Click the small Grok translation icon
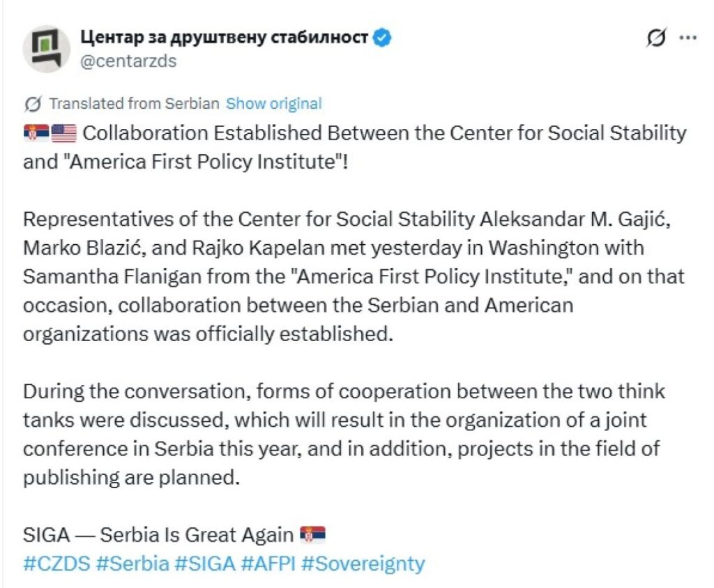The height and width of the screenshot is (588, 714). pos(32,104)
